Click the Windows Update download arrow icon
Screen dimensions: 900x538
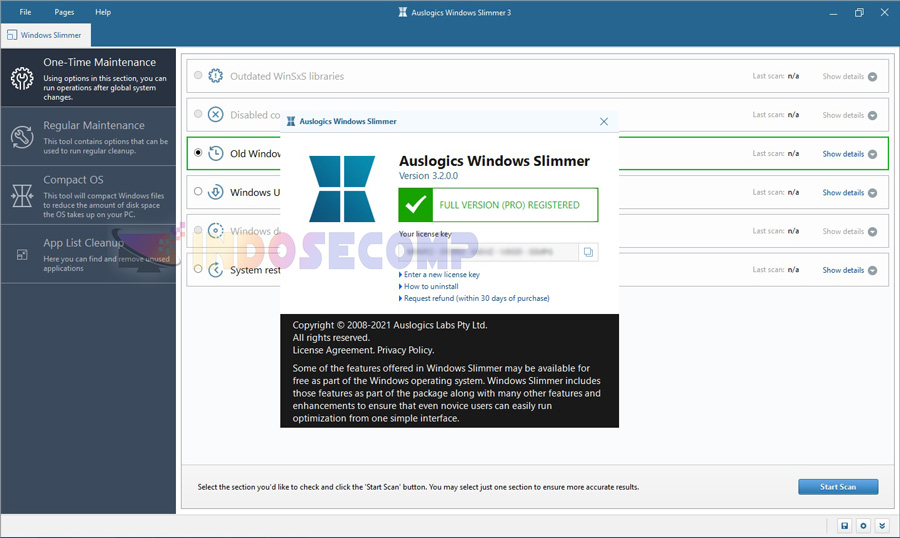[x=215, y=192]
